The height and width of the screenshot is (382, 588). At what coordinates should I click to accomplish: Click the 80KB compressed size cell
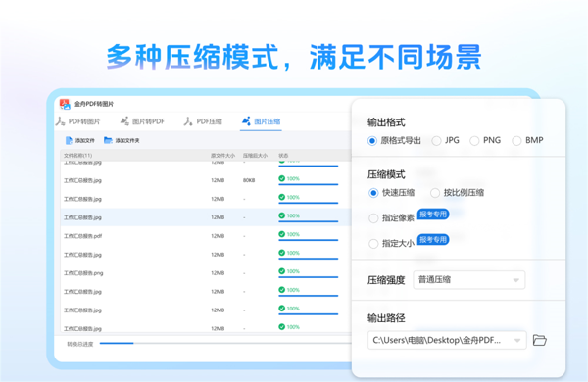pos(249,180)
